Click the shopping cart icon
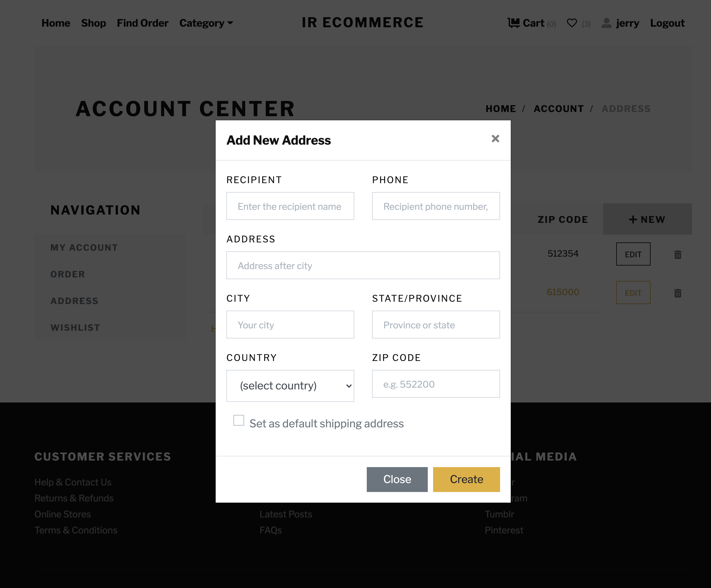Viewport: 711px width, 588px height. 513,23
